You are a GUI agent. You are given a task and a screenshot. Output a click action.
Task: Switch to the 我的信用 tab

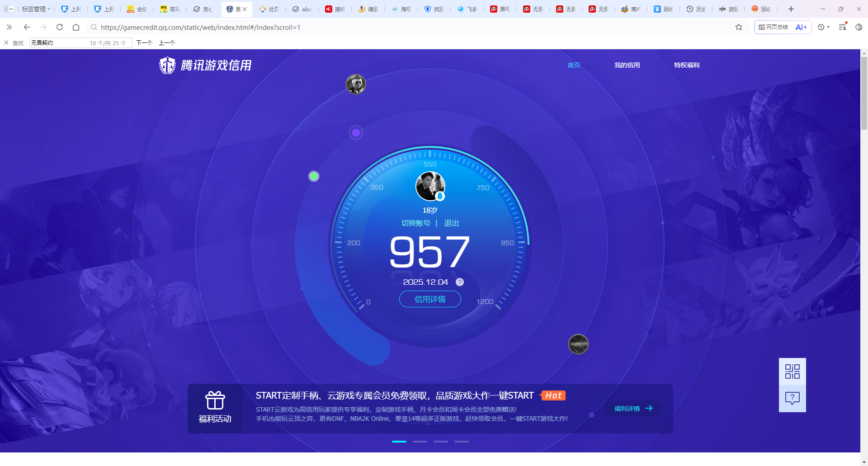tap(627, 65)
